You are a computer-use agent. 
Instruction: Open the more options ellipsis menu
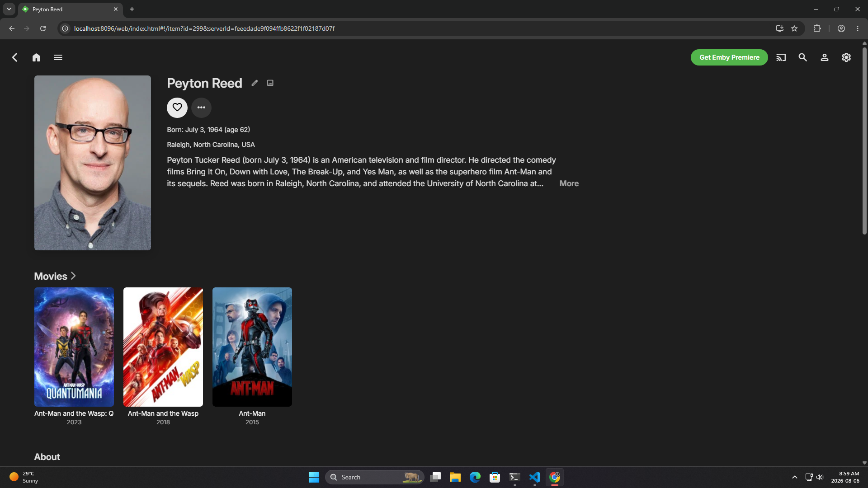[201, 108]
